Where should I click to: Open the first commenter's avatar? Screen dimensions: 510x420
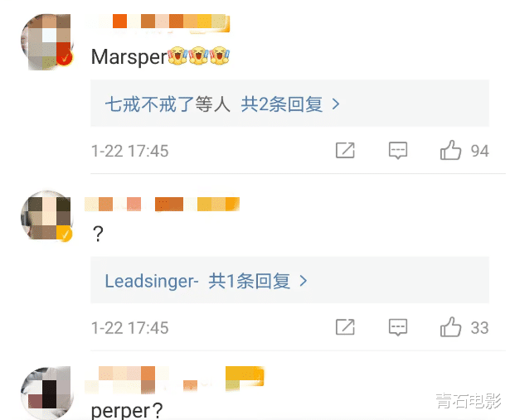[47, 41]
